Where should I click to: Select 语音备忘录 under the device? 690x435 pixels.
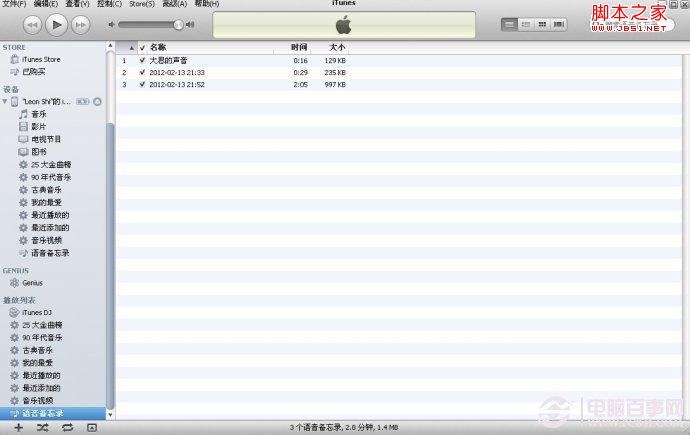tap(50, 253)
